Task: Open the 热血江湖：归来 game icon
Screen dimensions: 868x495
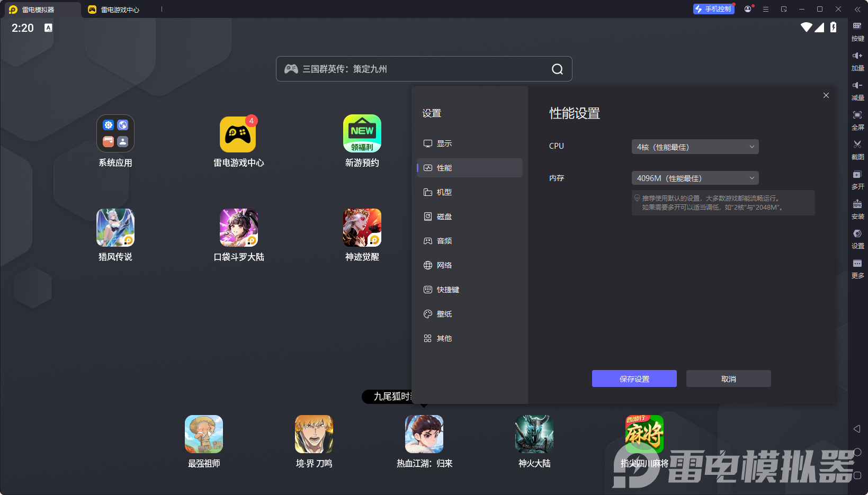Action: [424, 434]
